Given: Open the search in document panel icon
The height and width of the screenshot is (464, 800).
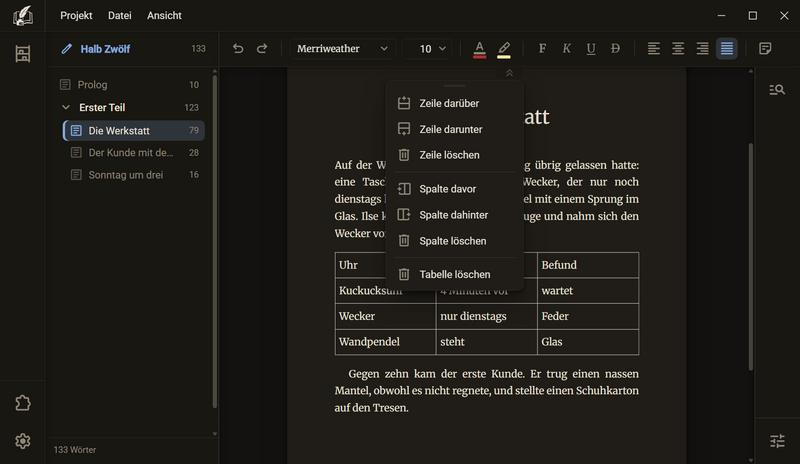Looking at the screenshot, I should [777, 90].
